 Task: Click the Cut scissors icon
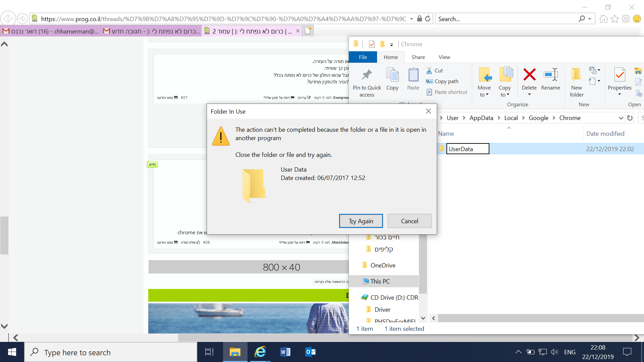(429, 70)
